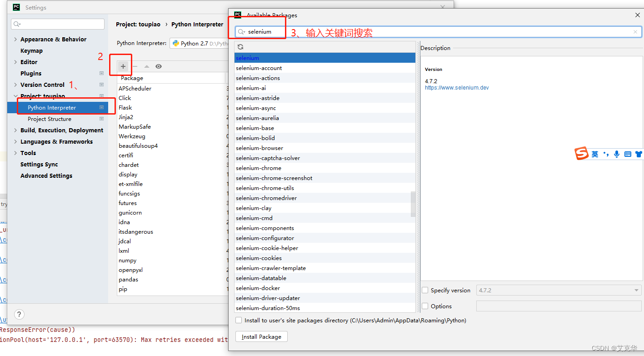Viewport: 644px width, 356px height.
Task: Check Install to user's site packages directory
Action: pos(239,320)
